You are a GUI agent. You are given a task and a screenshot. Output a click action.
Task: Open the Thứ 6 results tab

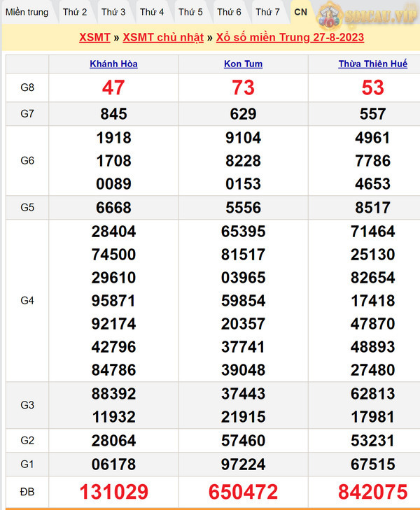[x=229, y=12]
